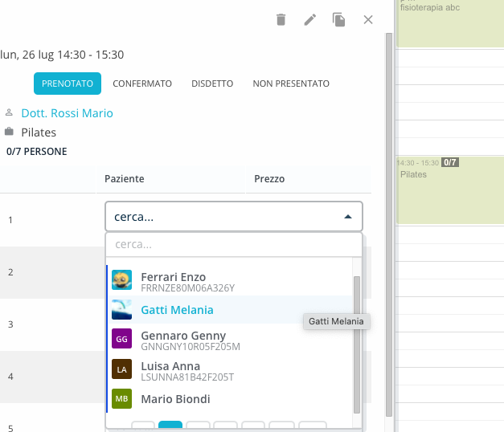Set status to PRENOTATO

coord(68,84)
